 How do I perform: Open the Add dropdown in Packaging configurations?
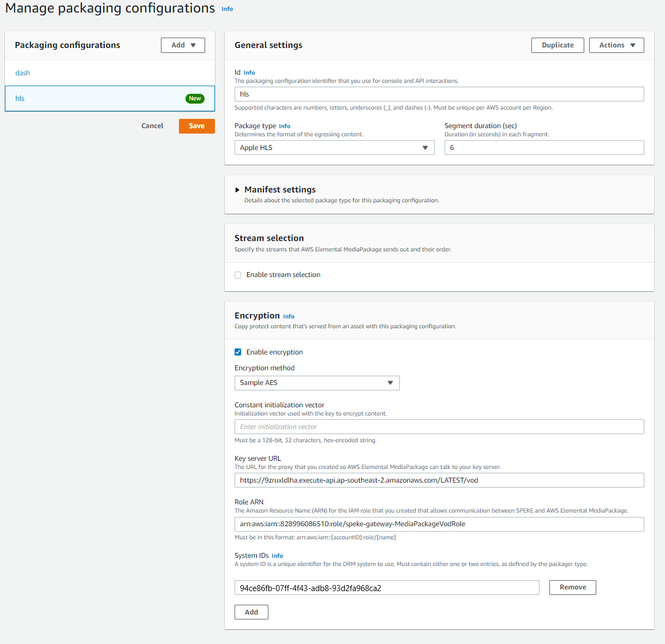click(x=183, y=45)
